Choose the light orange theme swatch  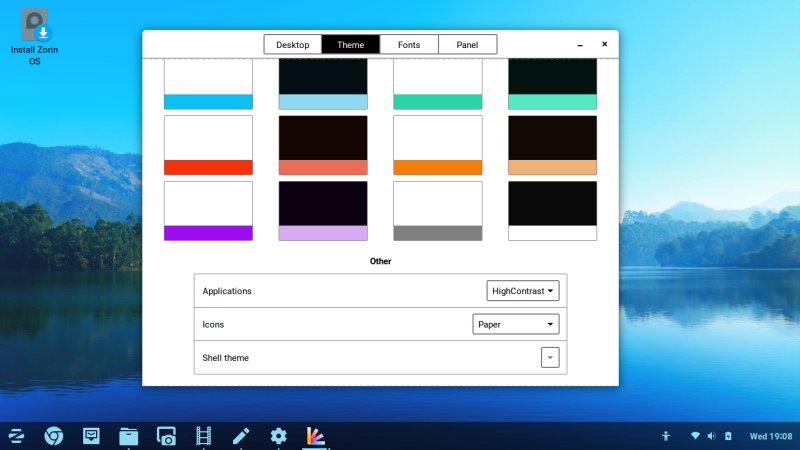438,145
